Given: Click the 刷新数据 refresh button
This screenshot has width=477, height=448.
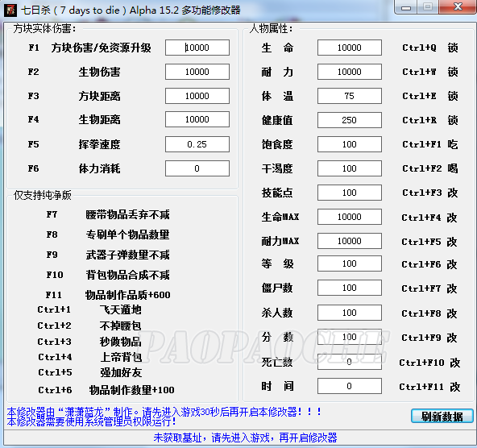Looking at the screenshot, I should pos(442,416).
